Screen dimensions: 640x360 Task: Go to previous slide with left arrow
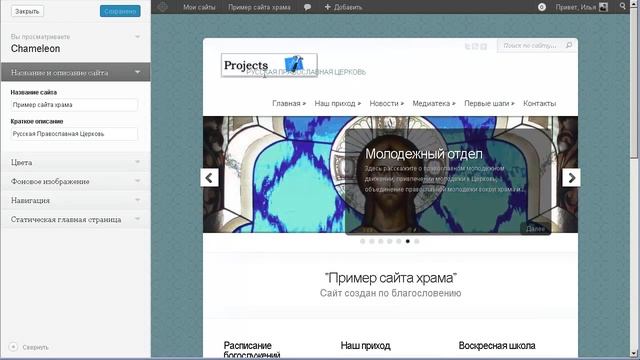209,178
